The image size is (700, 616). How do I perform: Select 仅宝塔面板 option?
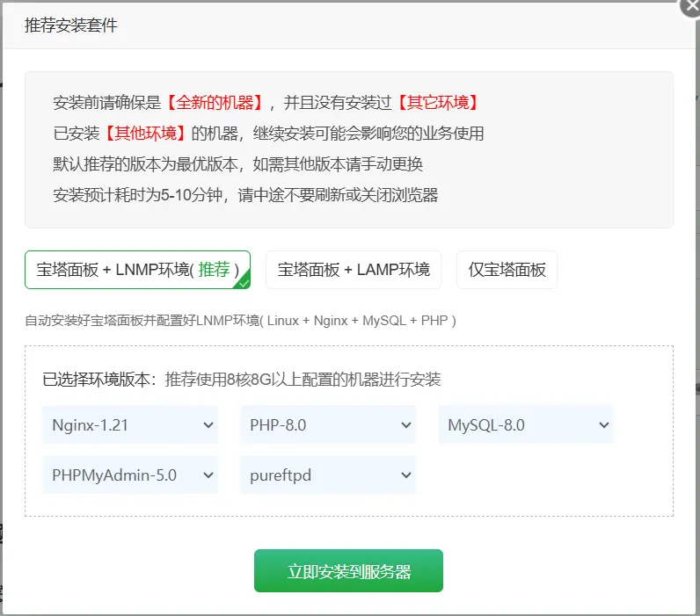[507, 270]
